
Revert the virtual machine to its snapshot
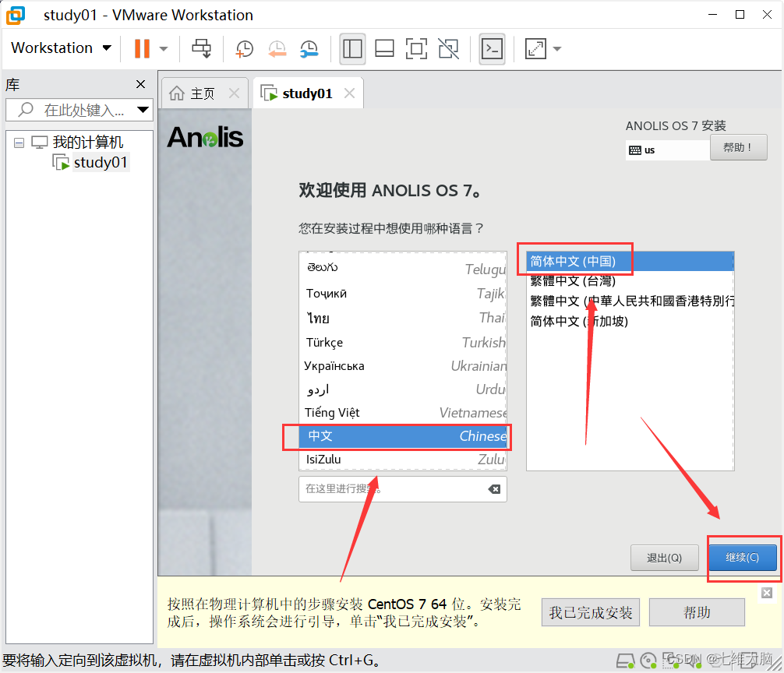(277, 49)
